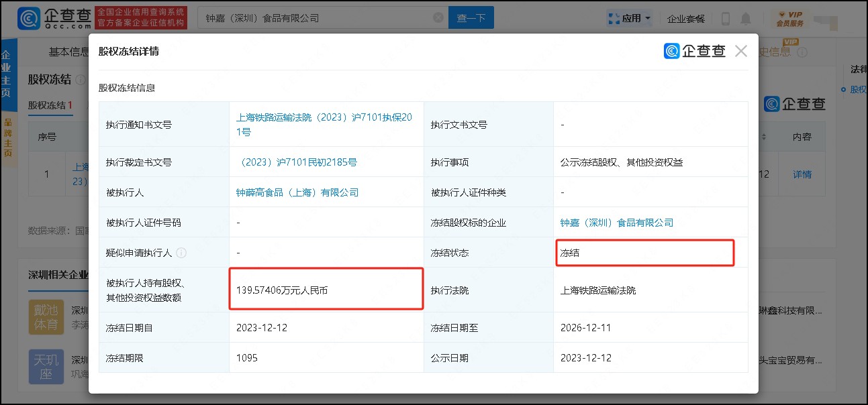Screen dimensions: 868x405
Task: Click the 企查查 logo inside the dialog header
Action: coord(695,51)
